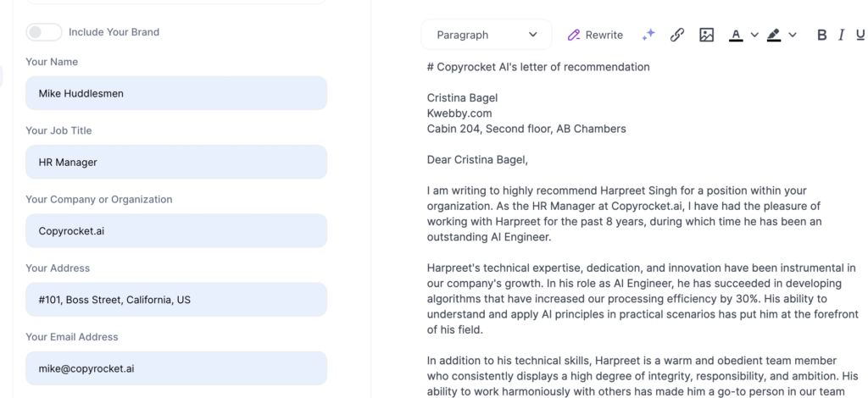Focus the Your Email Address field
This screenshot has width=868, height=398.
click(x=176, y=368)
